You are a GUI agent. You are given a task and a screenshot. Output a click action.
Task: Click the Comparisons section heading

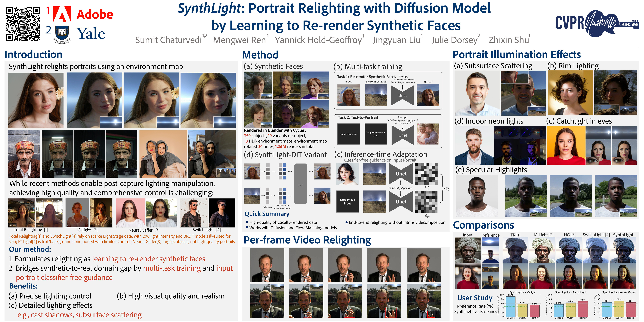[484, 225]
